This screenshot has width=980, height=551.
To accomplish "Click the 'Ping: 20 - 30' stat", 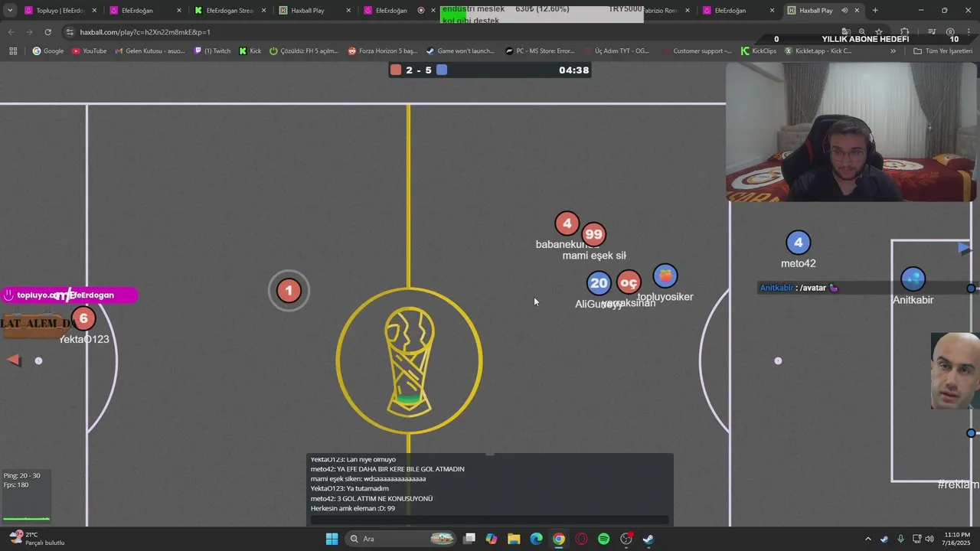I will pyautogui.click(x=21, y=475).
